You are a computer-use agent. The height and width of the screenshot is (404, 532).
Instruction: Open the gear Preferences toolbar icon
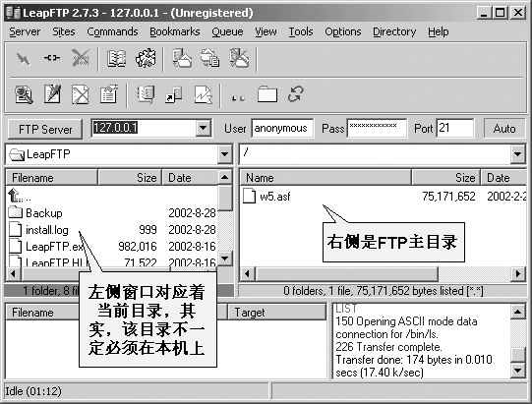click(146, 58)
